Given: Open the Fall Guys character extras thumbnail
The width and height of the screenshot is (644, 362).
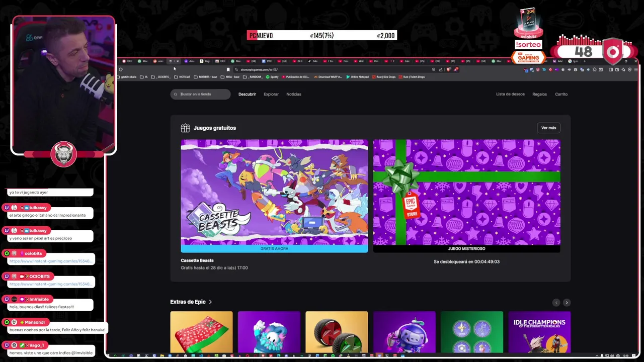Looking at the screenshot, I should [269, 332].
